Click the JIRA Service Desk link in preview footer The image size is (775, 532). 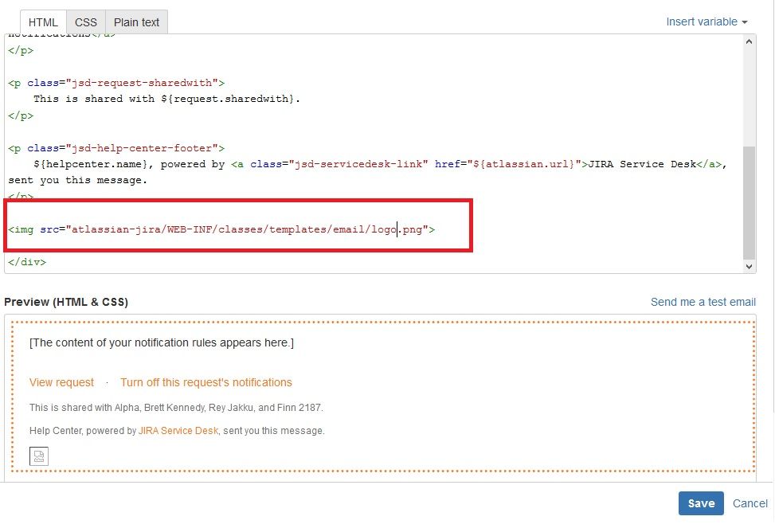tap(179, 430)
